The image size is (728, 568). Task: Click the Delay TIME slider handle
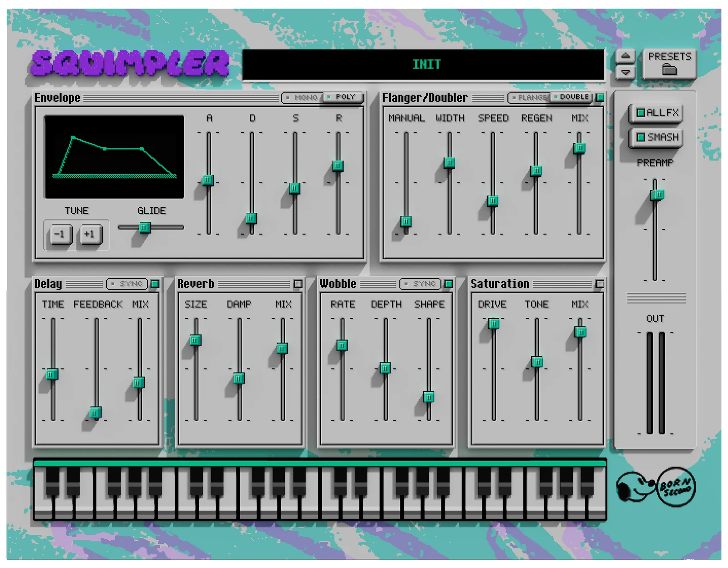(52, 375)
